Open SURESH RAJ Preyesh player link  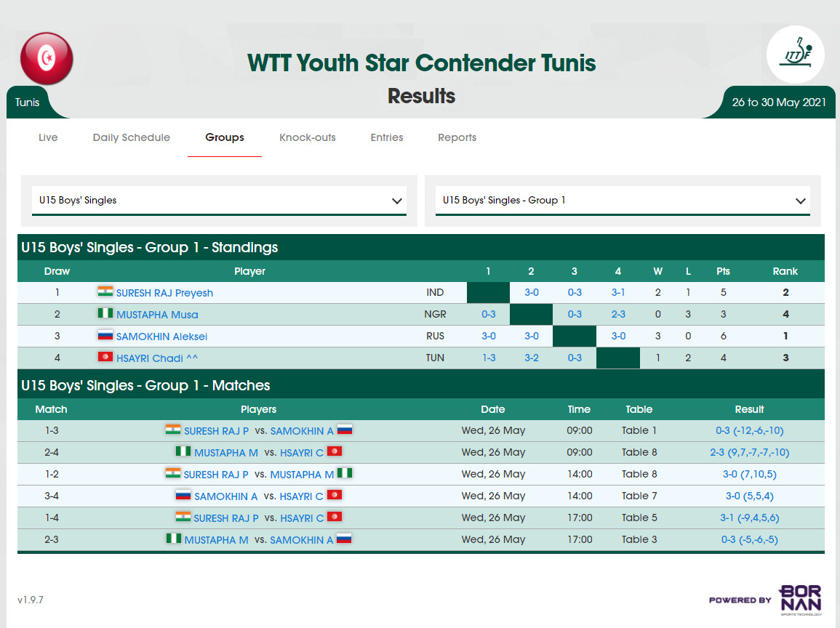164,293
